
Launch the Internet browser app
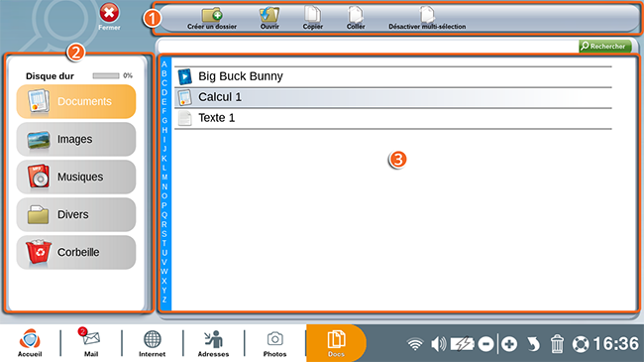pyautogui.click(x=152, y=343)
